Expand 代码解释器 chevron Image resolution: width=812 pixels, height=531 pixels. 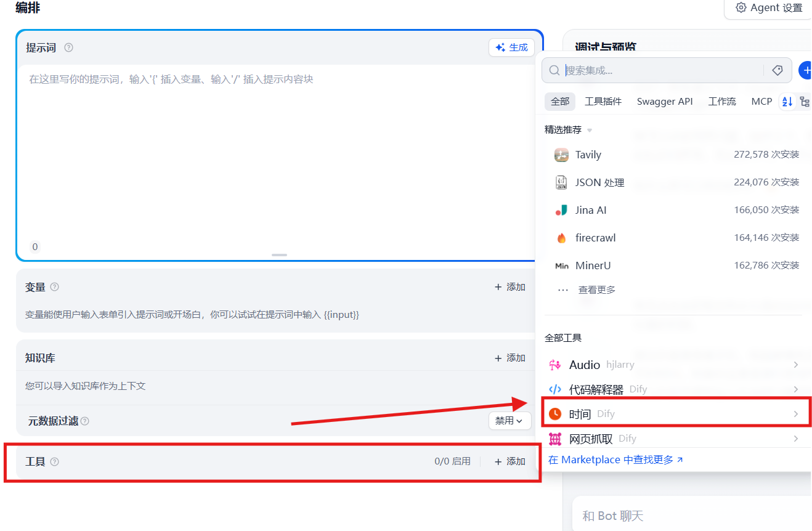(x=796, y=389)
